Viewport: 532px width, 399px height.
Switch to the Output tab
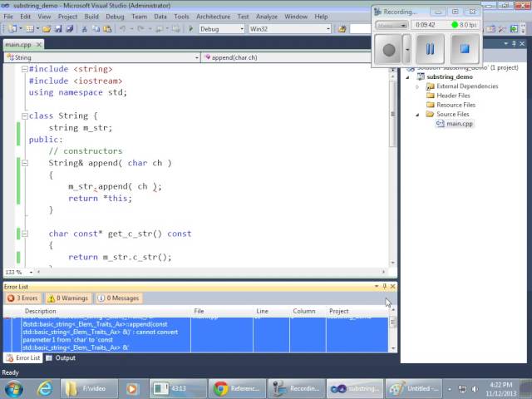click(61, 358)
